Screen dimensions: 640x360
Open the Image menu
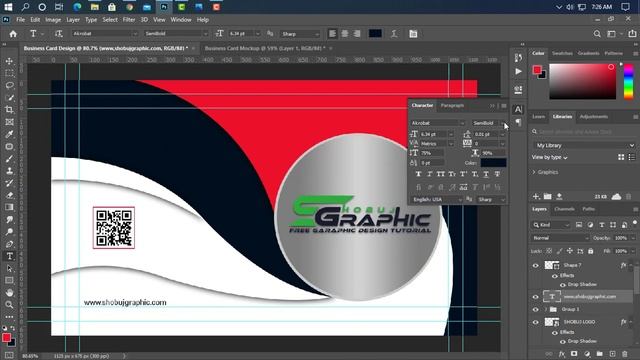(53, 20)
